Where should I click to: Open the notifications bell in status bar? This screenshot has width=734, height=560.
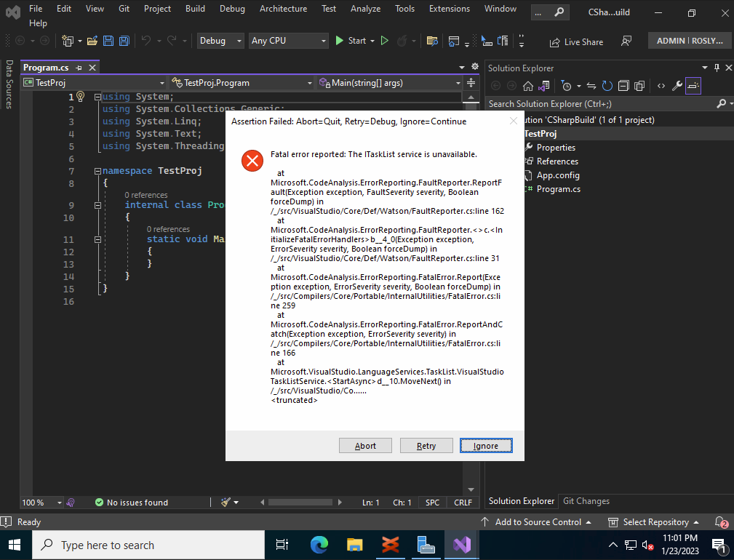721,522
